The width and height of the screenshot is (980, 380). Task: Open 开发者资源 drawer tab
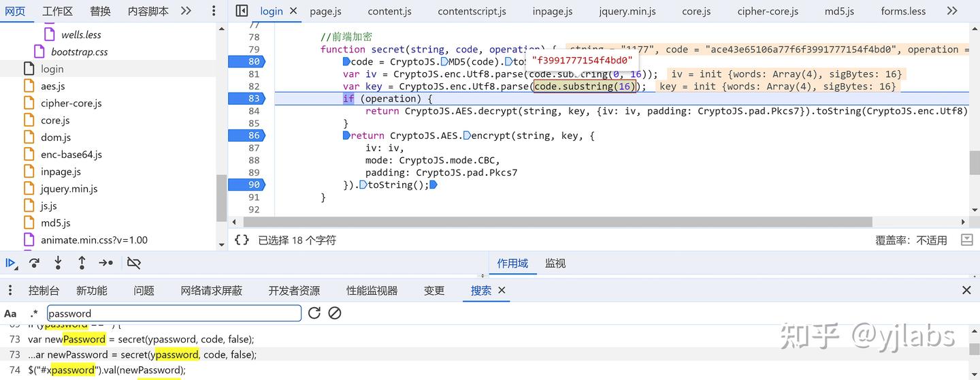click(x=294, y=291)
